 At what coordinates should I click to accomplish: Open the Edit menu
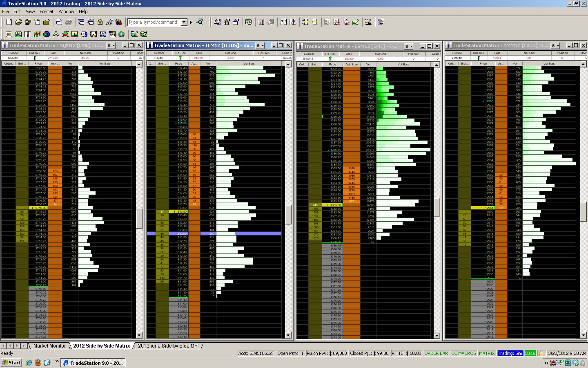17,11
